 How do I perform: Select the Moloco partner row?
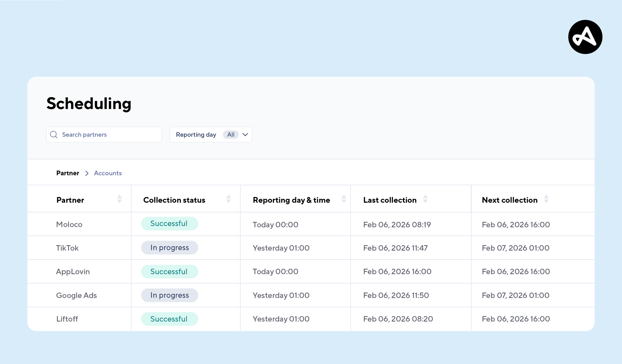(x=69, y=224)
